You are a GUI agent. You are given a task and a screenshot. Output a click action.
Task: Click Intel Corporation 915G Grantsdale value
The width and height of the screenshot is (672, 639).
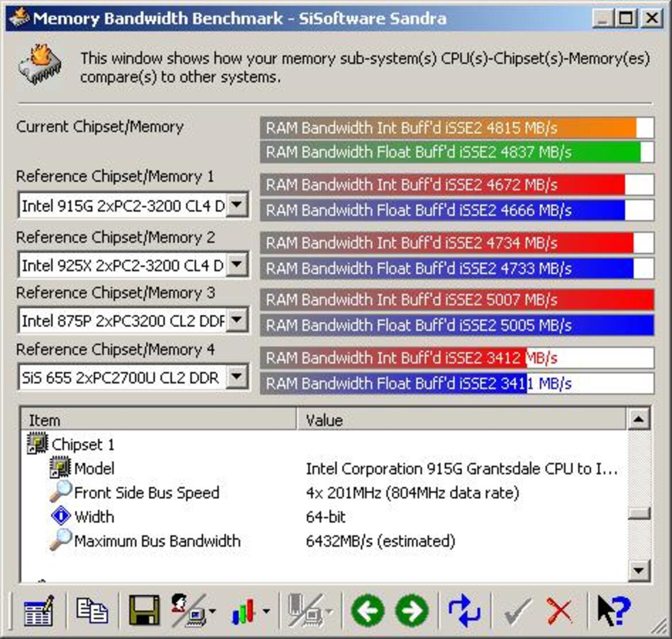click(x=462, y=469)
